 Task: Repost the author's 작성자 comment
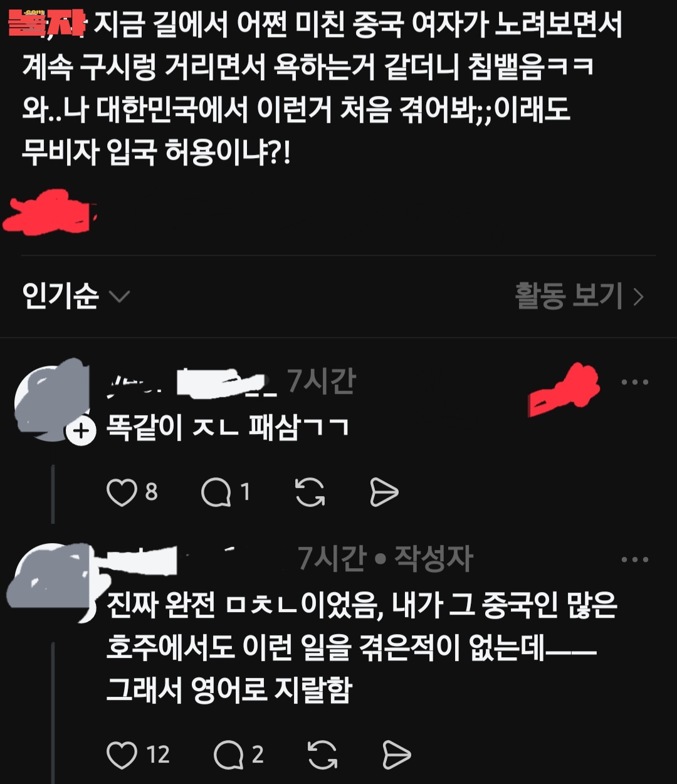tap(322, 755)
